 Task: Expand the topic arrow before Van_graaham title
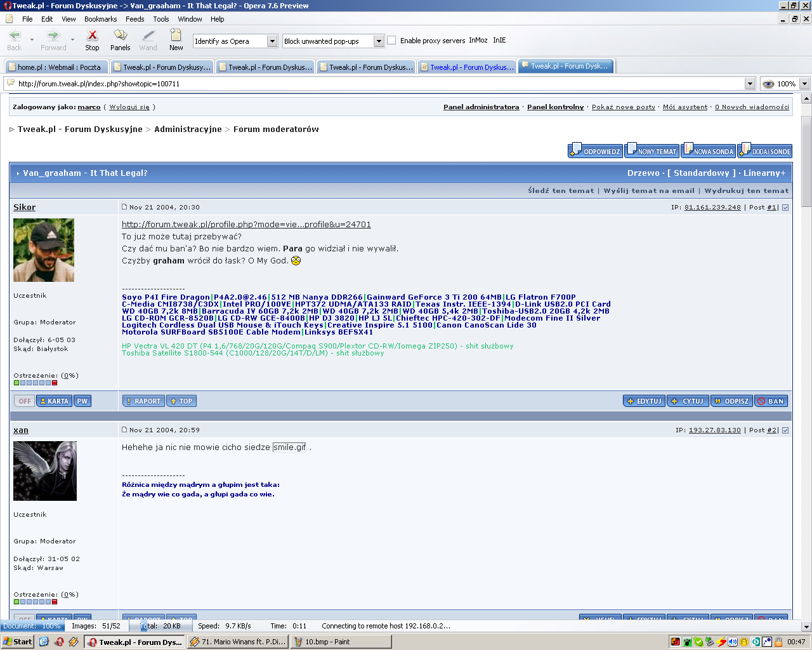tap(18, 173)
